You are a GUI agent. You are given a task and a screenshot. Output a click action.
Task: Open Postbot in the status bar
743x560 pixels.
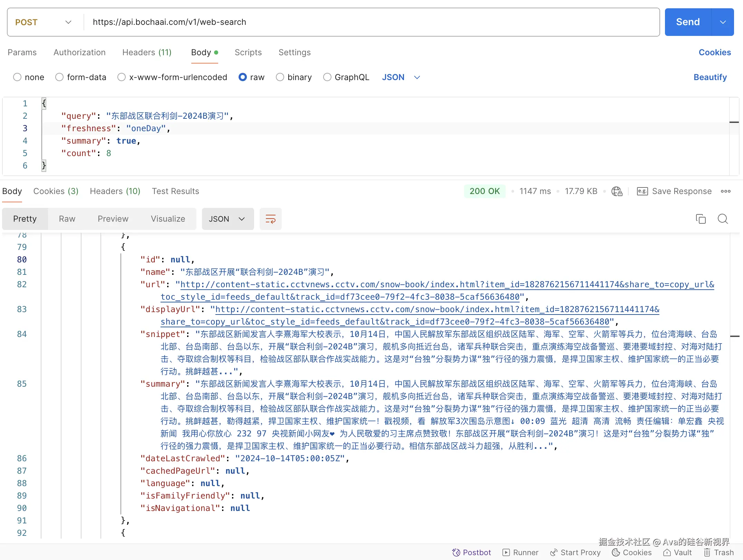[472, 552]
